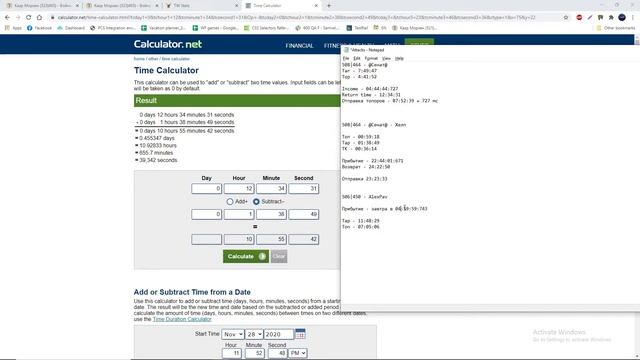
Task: Click the other breadcrumb link
Action: (153, 59)
